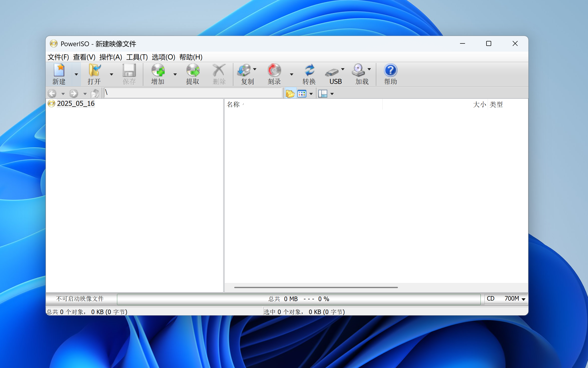Image resolution: width=588 pixels, height=368 pixels.
Task: Click the USB drive icon
Action: click(x=332, y=72)
